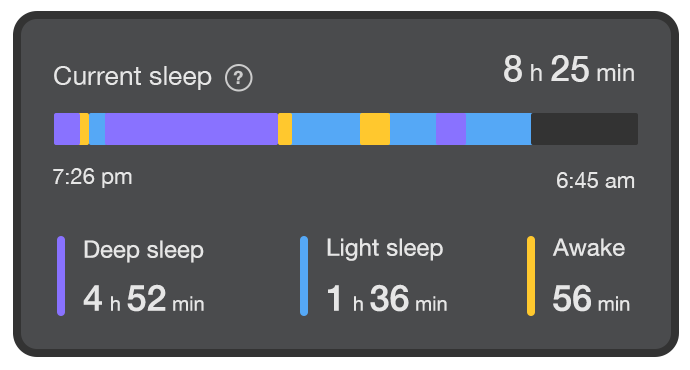Click the 4 h 52 min value
Screen dimensions: 690x370
(144, 299)
